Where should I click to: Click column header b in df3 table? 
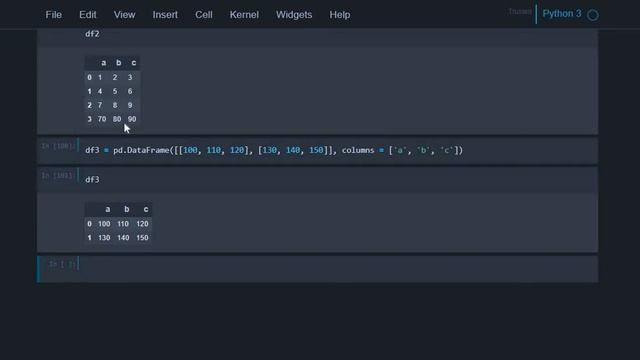click(x=127, y=209)
